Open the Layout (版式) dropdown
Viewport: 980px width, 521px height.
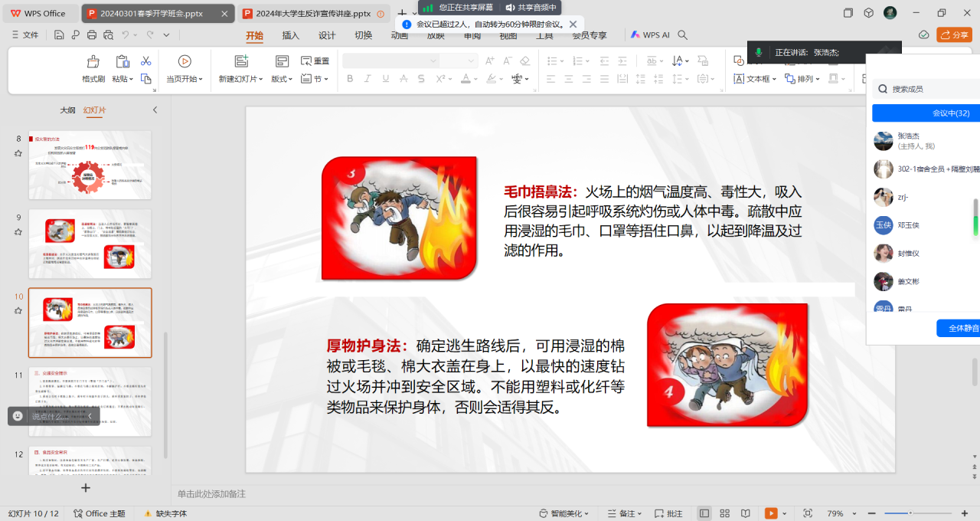tap(281, 79)
